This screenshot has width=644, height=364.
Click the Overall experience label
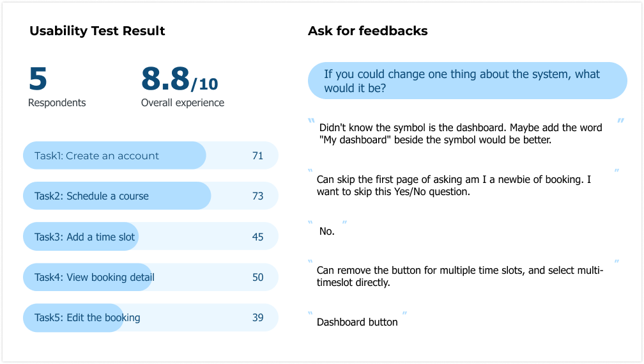point(183,102)
